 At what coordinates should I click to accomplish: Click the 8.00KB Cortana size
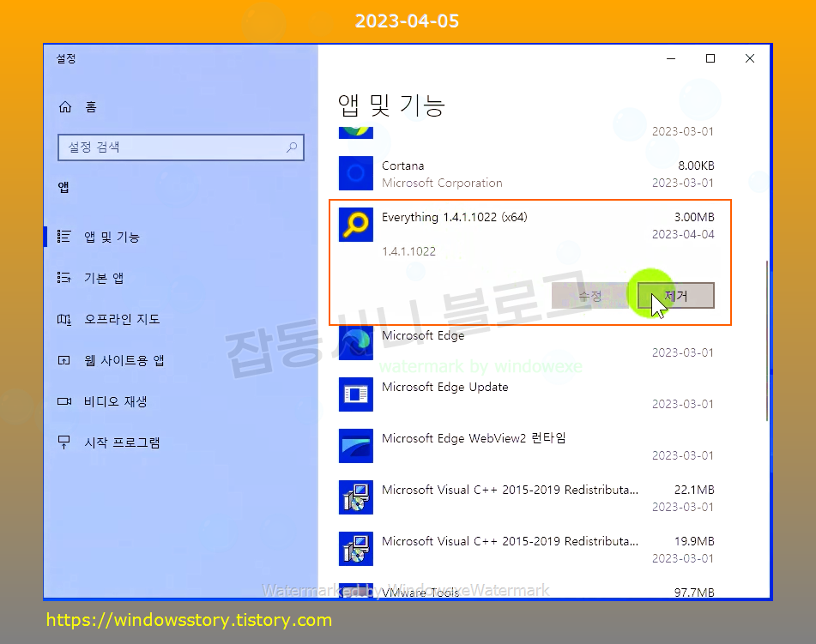click(x=697, y=166)
